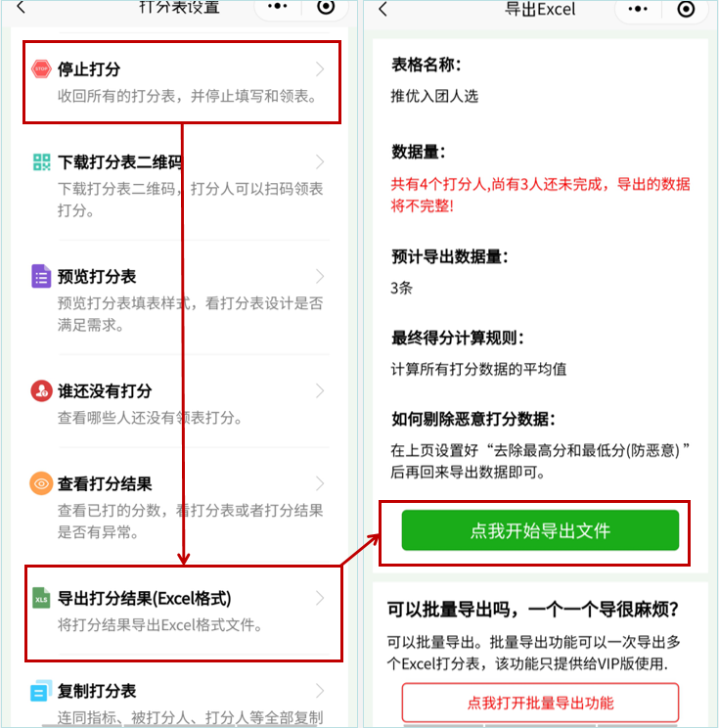The height and width of the screenshot is (728, 719).
Task: Click the circle capsule button on 导出Excel page
Action: click(686, 9)
